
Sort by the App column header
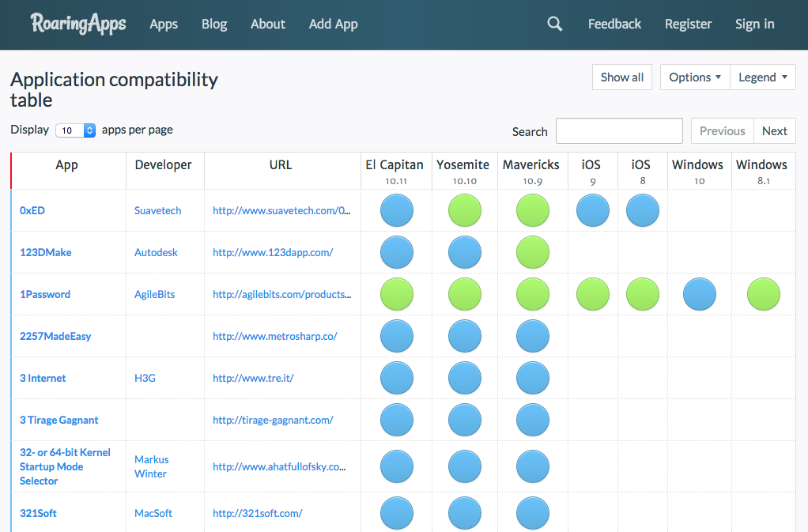click(69, 171)
